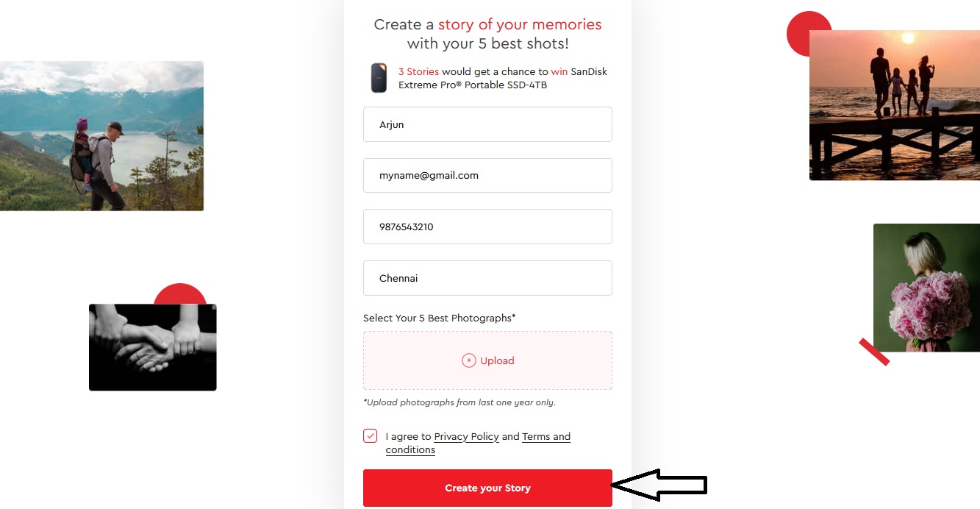
Task: Click the red Upload text label
Action: coord(497,360)
